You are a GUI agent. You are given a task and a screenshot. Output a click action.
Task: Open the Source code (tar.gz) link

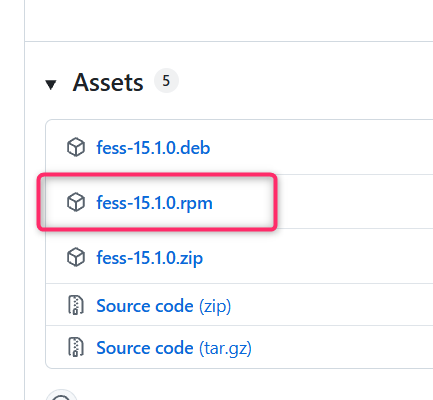[174, 348]
